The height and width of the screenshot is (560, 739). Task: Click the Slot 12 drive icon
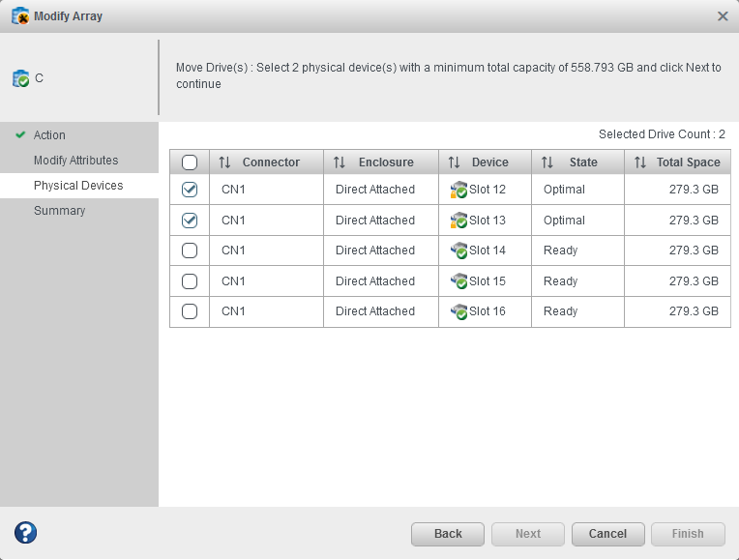[x=458, y=191]
